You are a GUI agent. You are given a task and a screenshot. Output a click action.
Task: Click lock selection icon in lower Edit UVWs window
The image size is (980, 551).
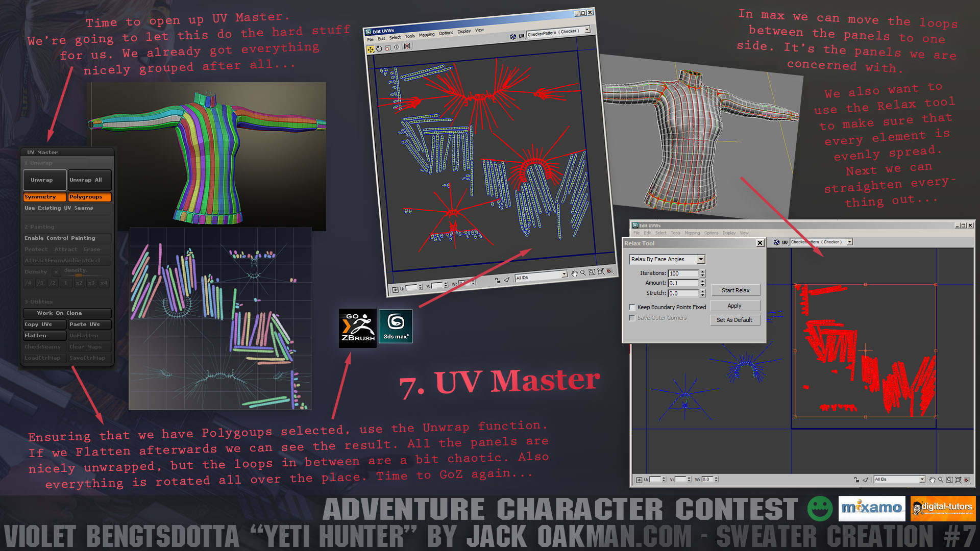[x=856, y=480]
